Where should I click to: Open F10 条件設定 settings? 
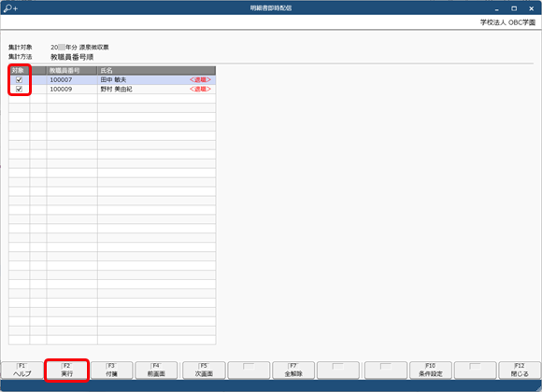coord(431,371)
